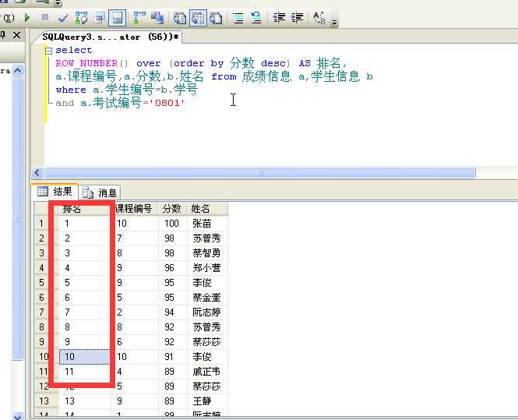This screenshot has height=420, width=518.
Task: Toggle the IntelliSense Enabled button
Action: point(118,18)
